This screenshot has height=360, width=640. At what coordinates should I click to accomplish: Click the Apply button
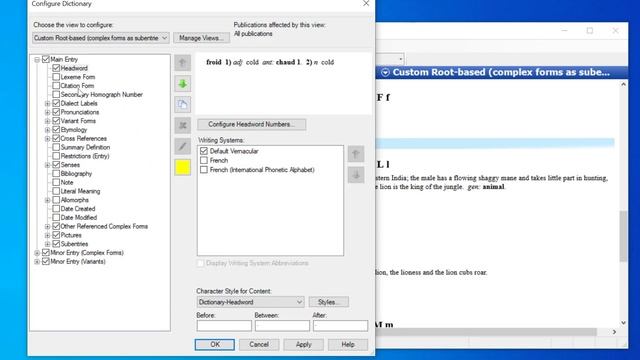303,344
